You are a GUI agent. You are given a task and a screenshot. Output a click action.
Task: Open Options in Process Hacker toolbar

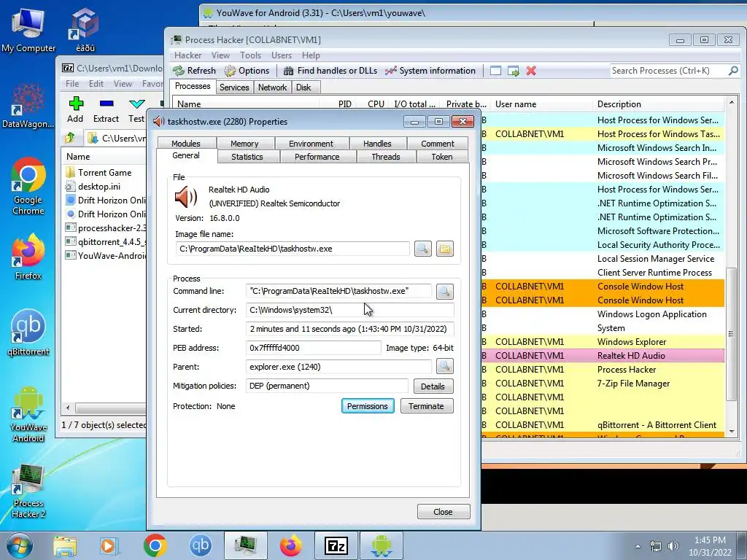[247, 71]
